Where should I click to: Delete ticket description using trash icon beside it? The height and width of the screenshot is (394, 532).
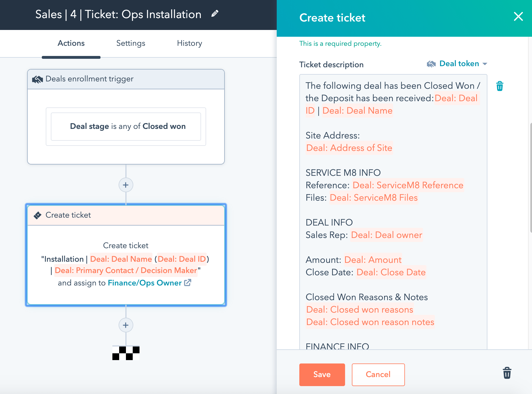point(500,86)
